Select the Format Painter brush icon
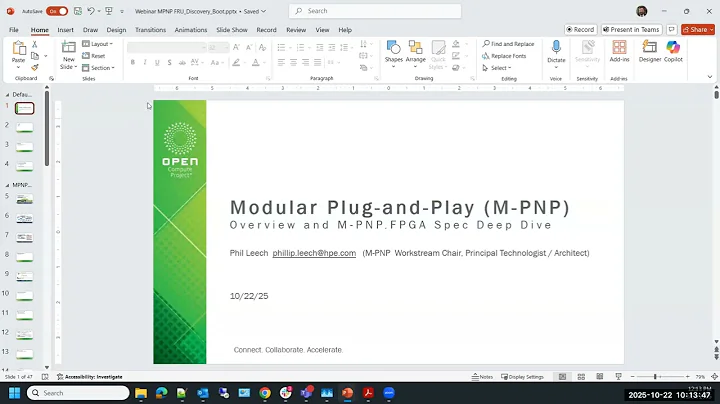 click(x=34, y=67)
